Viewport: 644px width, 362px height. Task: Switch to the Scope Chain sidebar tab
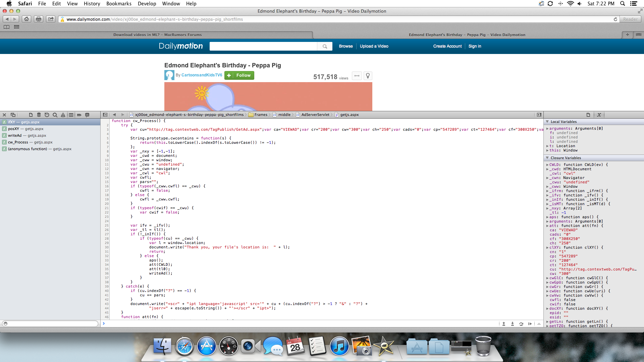coord(599,115)
